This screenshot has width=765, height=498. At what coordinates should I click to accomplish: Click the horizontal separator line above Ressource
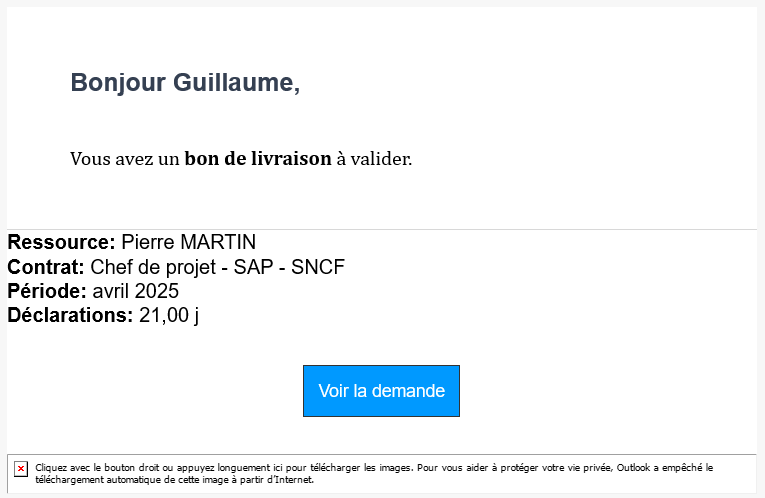click(x=382, y=229)
